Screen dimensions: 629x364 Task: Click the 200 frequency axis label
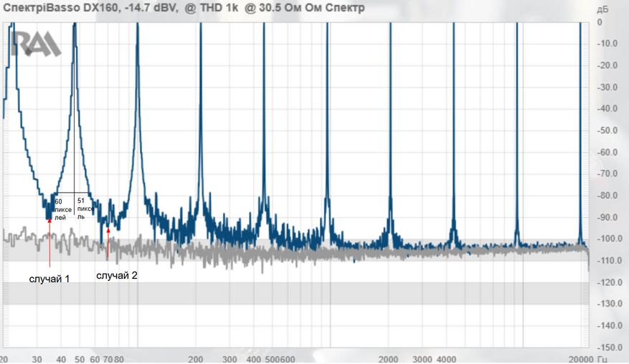pyautogui.click(x=196, y=359)
